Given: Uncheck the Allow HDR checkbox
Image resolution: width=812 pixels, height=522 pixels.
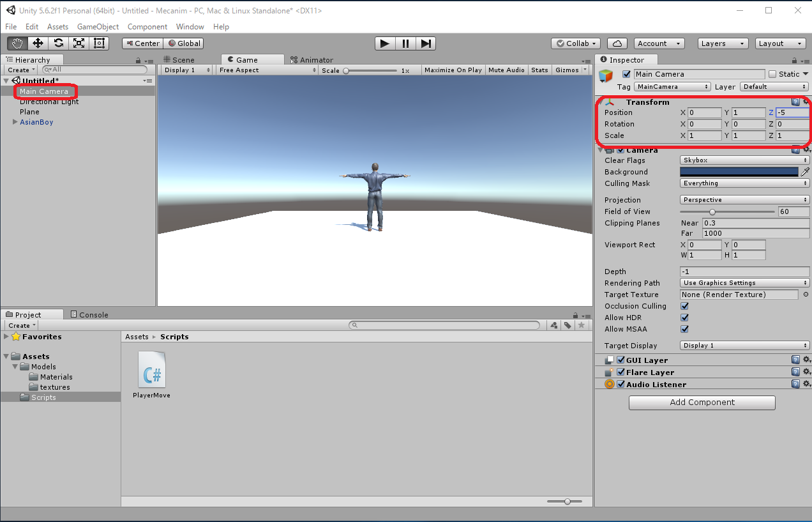Looking at the screenshot, I should click(x=685, y=318).
